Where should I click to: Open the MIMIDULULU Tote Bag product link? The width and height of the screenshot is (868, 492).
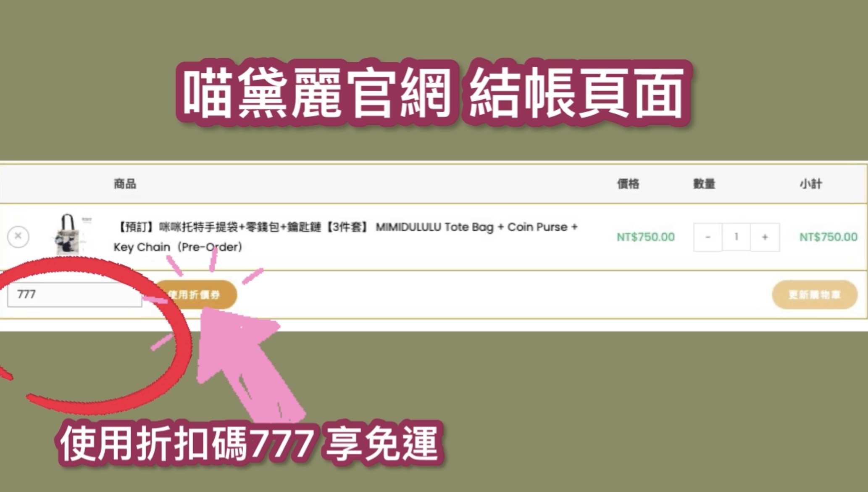[345, 237]
